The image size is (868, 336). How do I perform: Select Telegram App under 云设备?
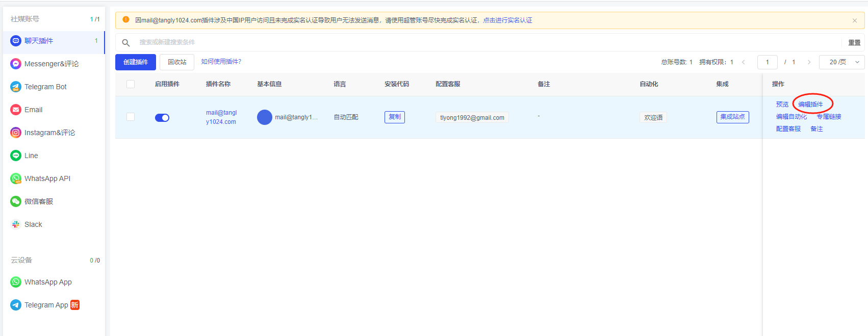pos(54,305)
